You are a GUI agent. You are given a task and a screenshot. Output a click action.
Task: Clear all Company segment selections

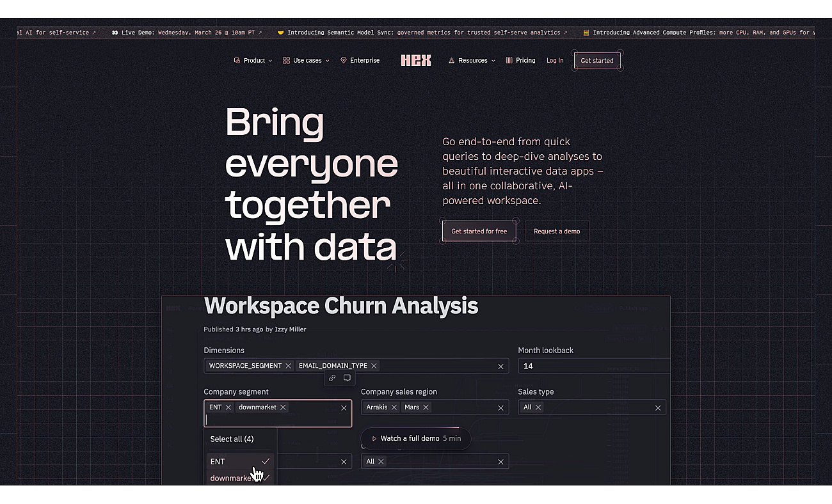(344, 408)
